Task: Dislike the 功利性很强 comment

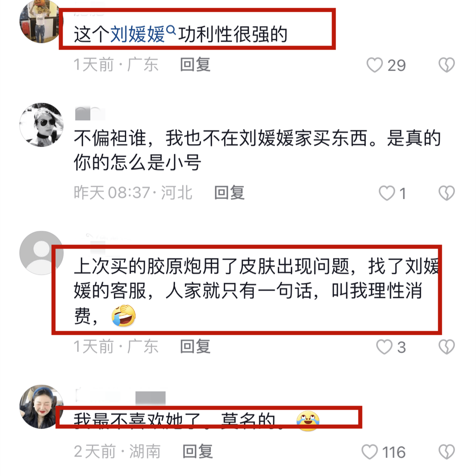Action: coord(447,65)
